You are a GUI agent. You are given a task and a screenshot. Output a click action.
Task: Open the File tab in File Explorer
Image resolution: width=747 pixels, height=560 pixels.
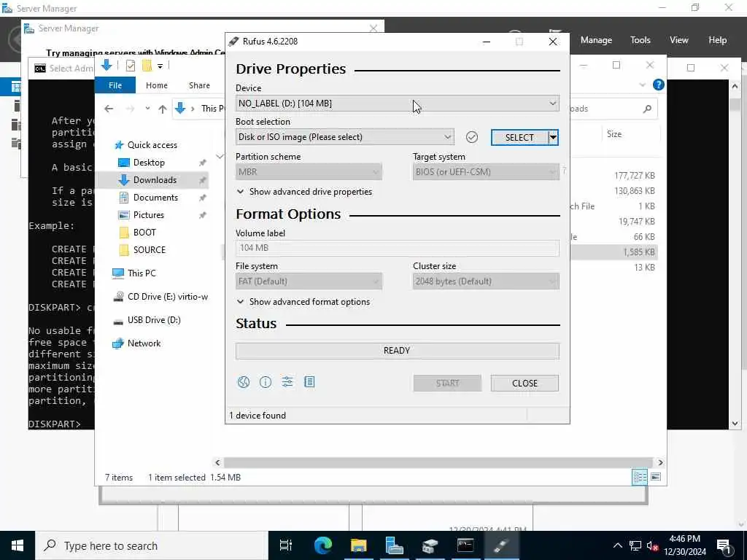tap(115, 85)
